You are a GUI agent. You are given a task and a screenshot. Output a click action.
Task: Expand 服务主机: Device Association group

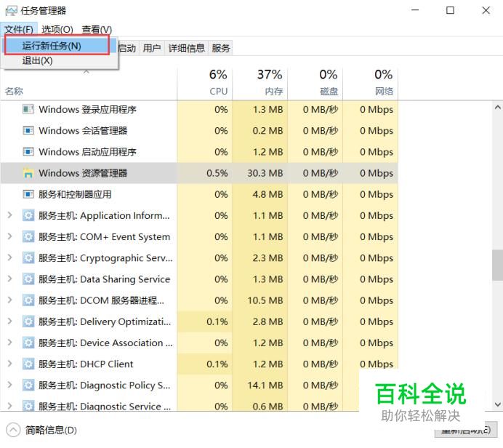point(9,343)
